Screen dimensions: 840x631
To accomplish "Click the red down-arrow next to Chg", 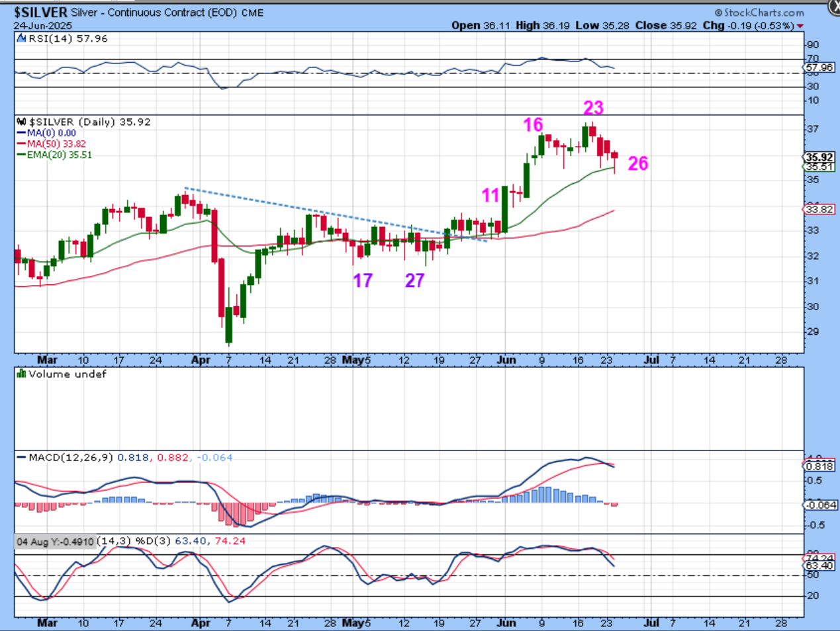I will pyautogui.click(x=800, y=26).
